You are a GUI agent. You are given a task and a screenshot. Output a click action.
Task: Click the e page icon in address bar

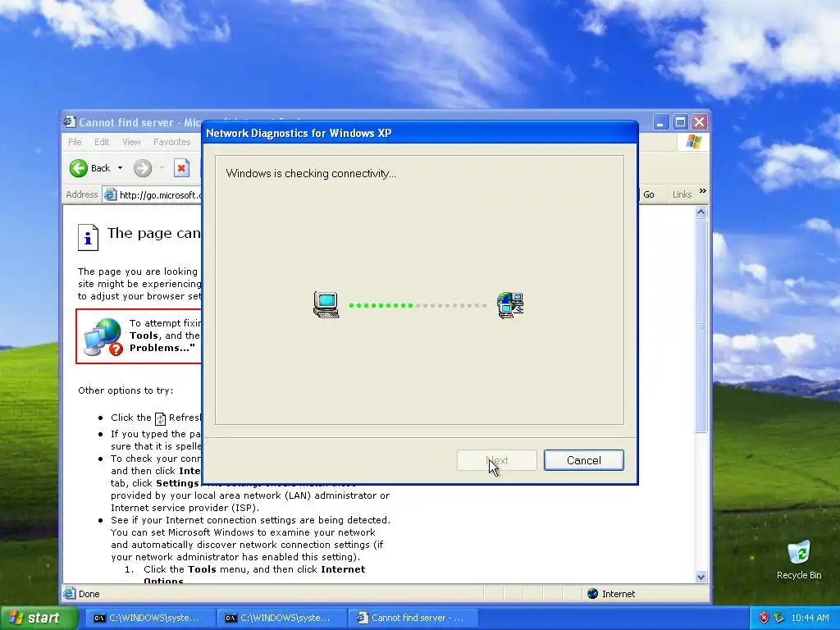tap(111, 194)
